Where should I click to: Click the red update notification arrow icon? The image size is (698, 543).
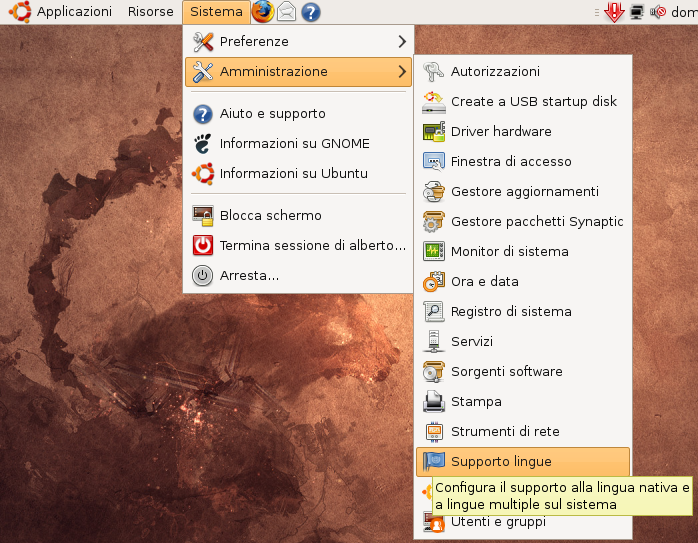click(615, 12)
